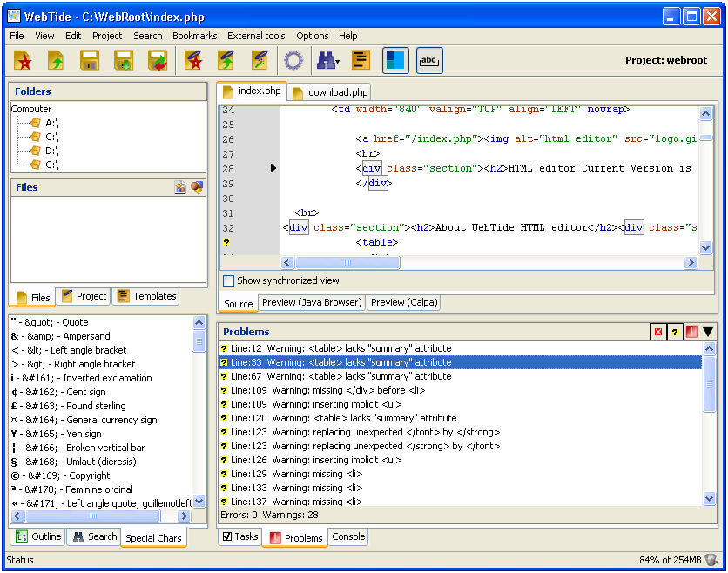
Task: Select the Yen sign special character
Action: tap(101, 434)
